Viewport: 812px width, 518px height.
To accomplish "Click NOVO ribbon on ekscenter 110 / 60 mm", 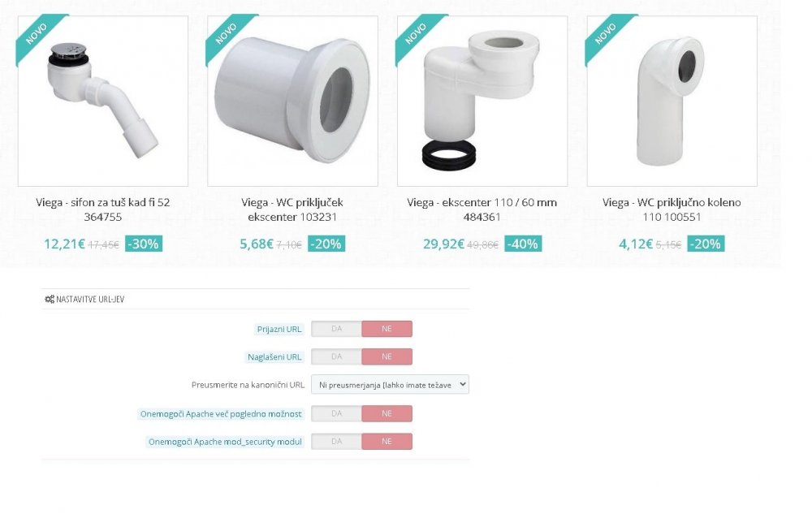I will point(416,33).
